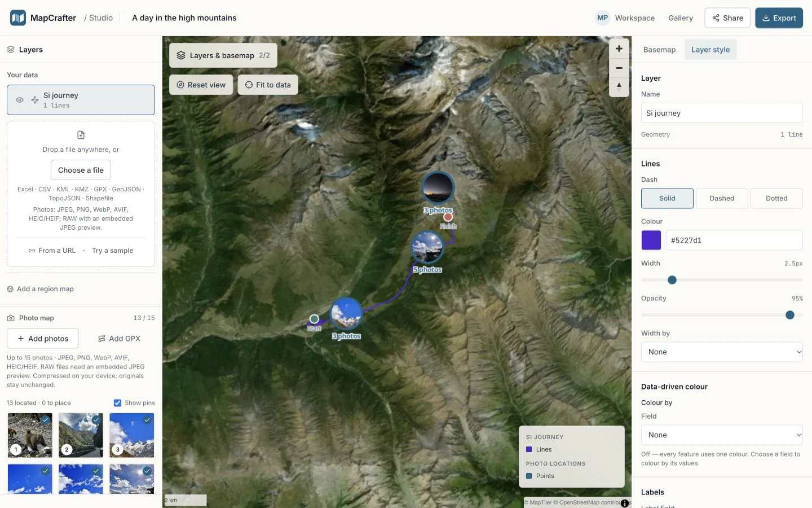Uncheck the Show pins checkbox
Image resolution: width=812 pixels, height=508 pixels.
point(117,403)
